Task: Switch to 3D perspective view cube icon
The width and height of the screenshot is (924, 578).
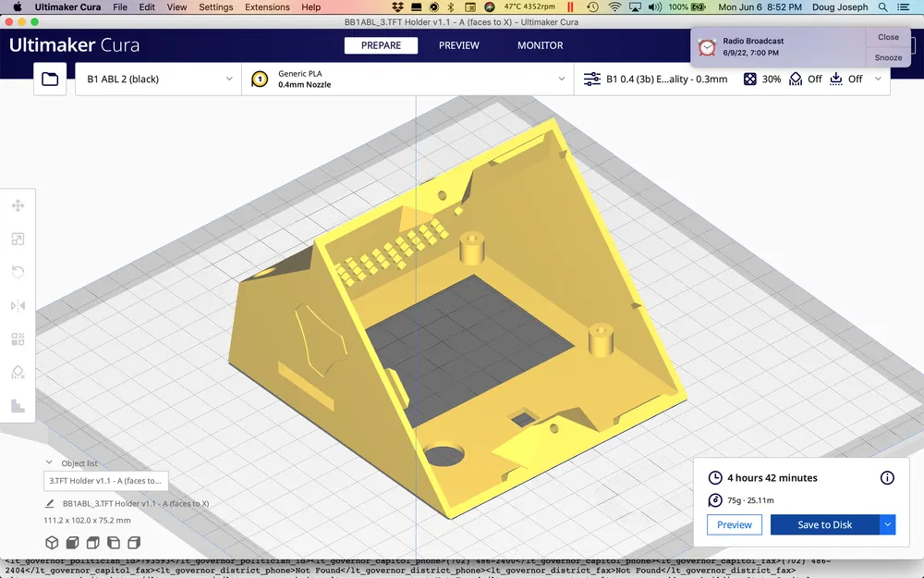Action: [52, 542]
